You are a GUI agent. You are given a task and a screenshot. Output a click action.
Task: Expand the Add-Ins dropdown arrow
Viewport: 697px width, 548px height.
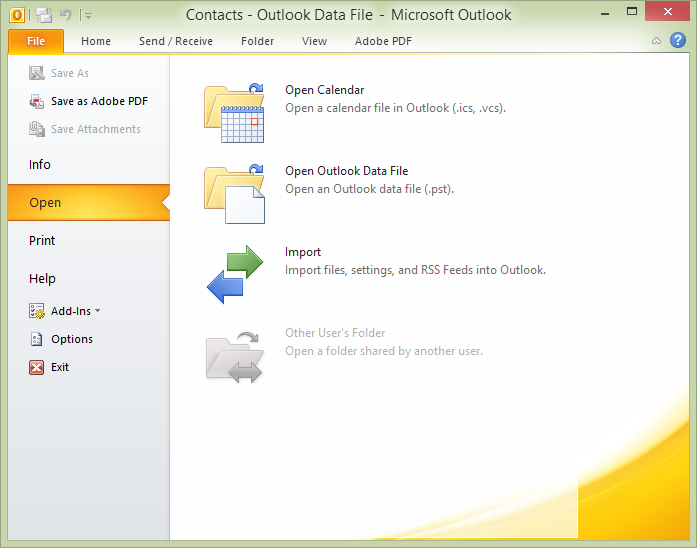[x=98, y=311]
